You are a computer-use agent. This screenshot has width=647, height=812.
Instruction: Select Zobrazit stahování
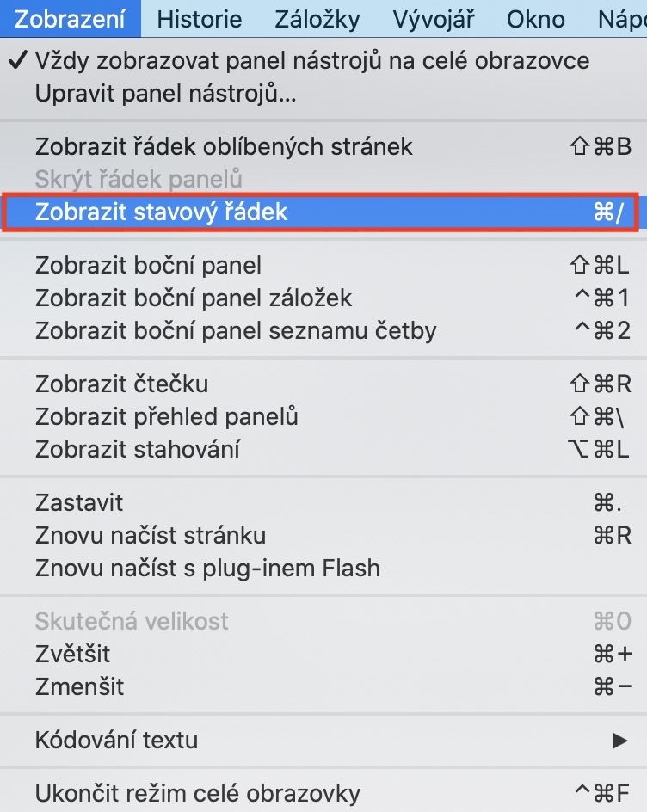138,449
